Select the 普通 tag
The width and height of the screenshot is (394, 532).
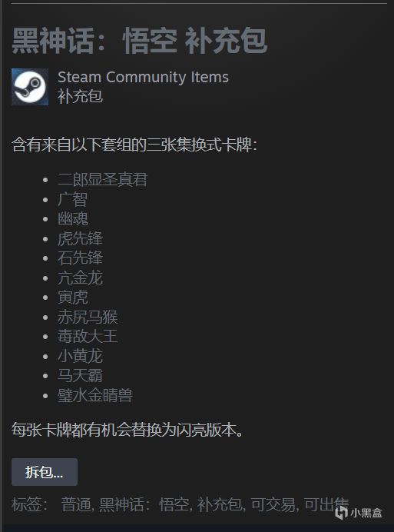click(76, 504)
